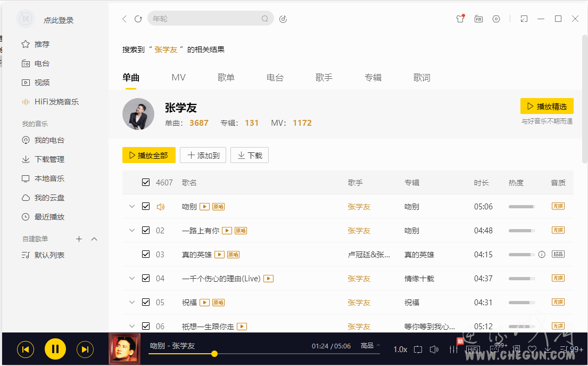Open 下载管理 in the sidebar
This screenshot has height=366, width=588.
tap(43, 159)
